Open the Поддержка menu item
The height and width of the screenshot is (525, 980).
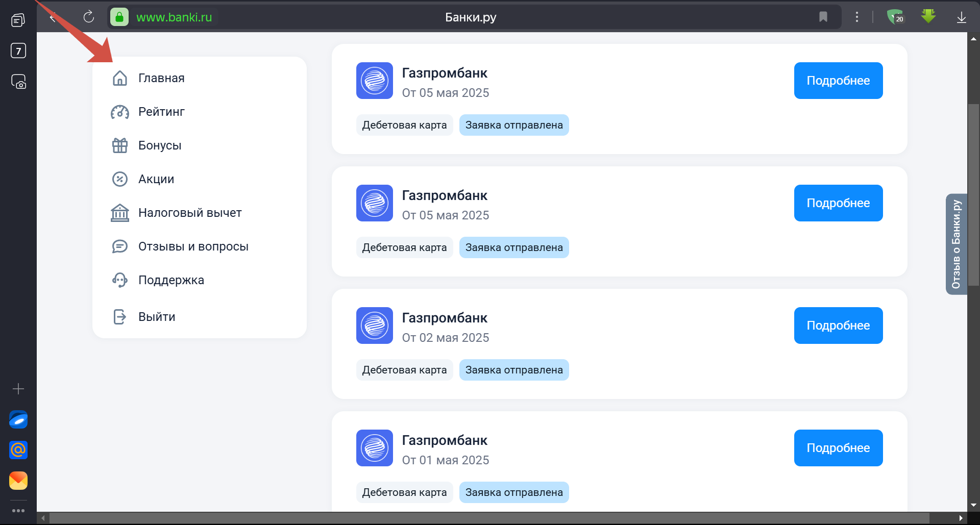[x=171, y=280]
